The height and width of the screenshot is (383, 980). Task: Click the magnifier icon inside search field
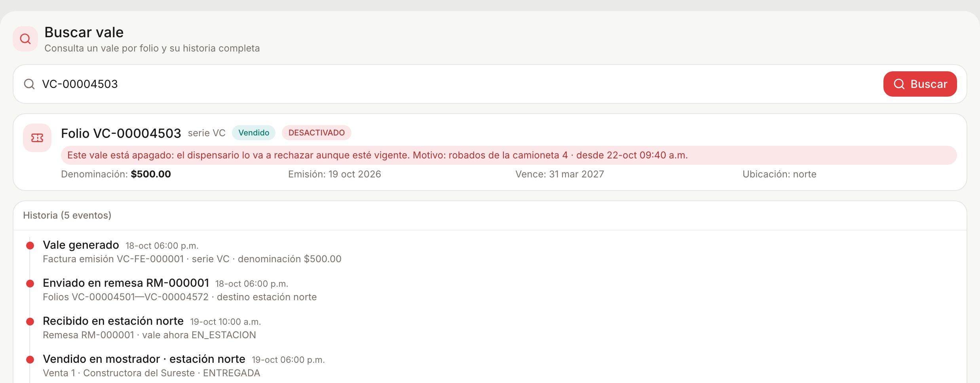click(x=29, y=84)
